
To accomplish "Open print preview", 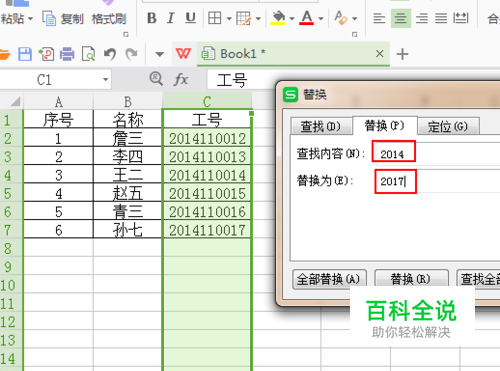I will tap(88, 54).
